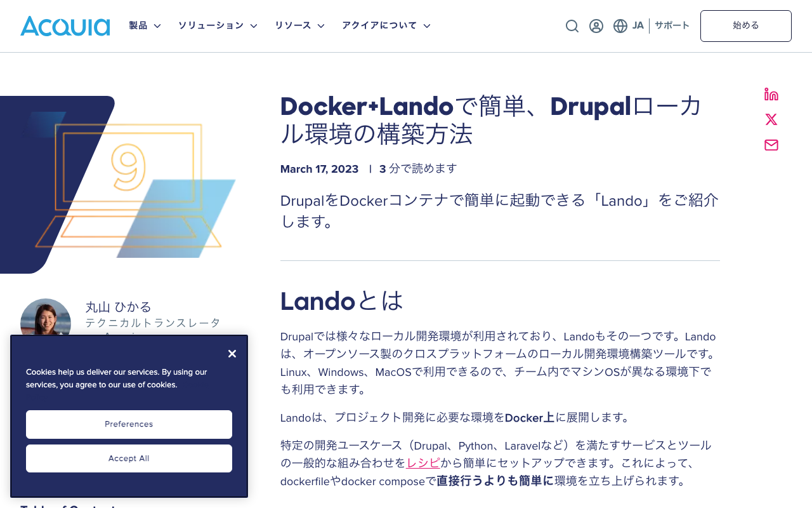Open the user account icon

tap(595, 25)
